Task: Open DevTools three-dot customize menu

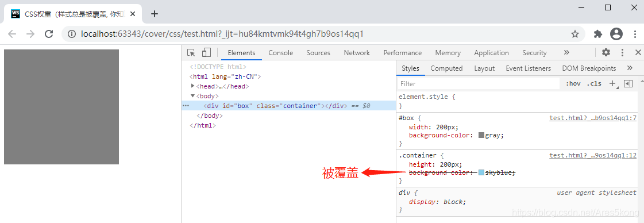Action: 622,52
